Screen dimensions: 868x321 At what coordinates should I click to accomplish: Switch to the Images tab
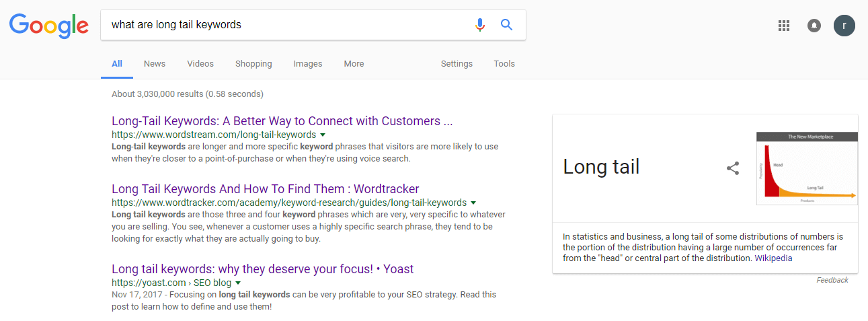pyautogui.click(x=308, y=64)
